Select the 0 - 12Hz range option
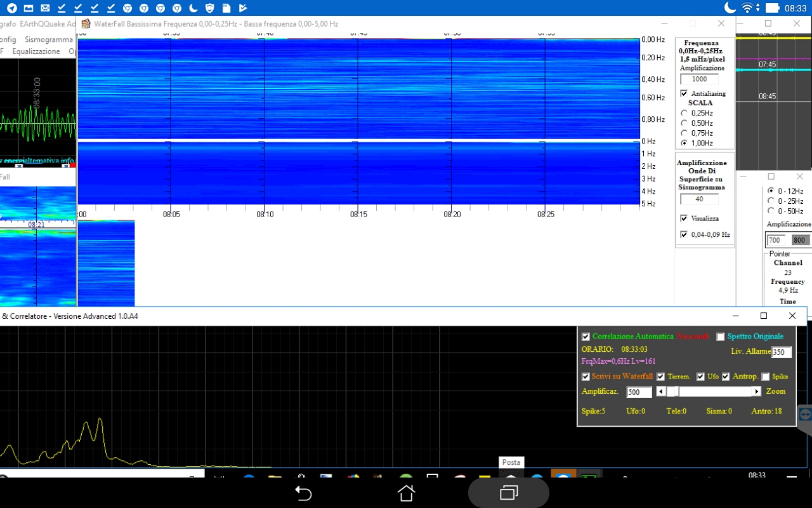The image size is (812, 508). coord(771,191)
